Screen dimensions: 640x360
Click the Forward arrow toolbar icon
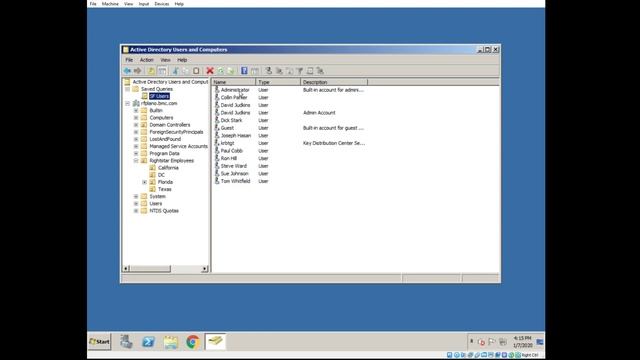point(138,71)
